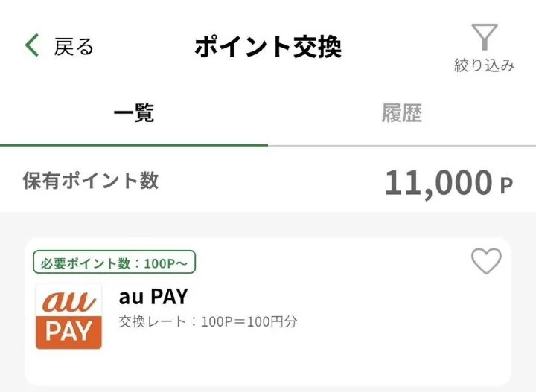This screenshot has width=536, height=392.
Task: Tap the au PAY logo thumbnail
Action: (x=68, y=316)
